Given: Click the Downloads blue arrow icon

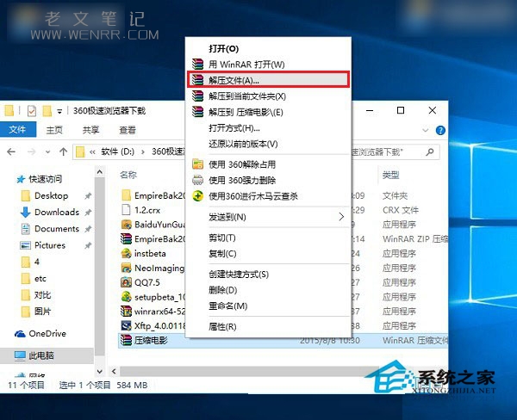Looking at the screenshot, I should [x=25, y=212].
